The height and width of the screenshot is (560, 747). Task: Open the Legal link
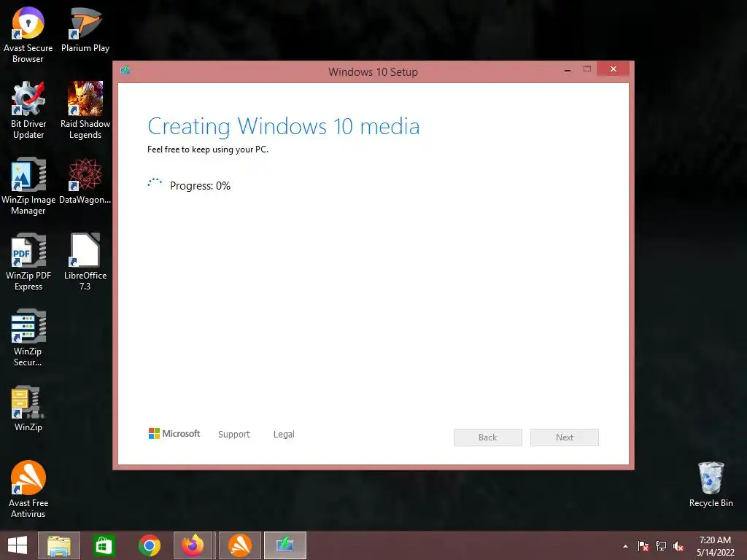click(x=284, y=435)
